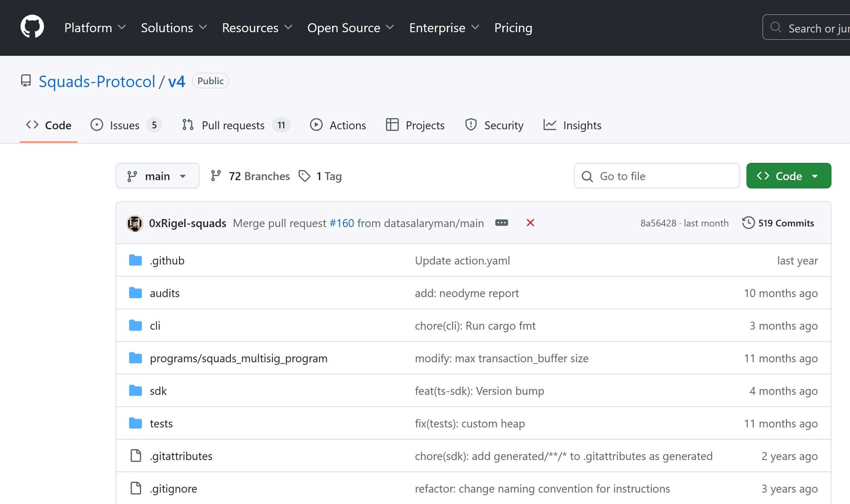Click the tag icon beside 1 Tag
The height and width of the screenshot is (504, 850).
pos(304,176)
